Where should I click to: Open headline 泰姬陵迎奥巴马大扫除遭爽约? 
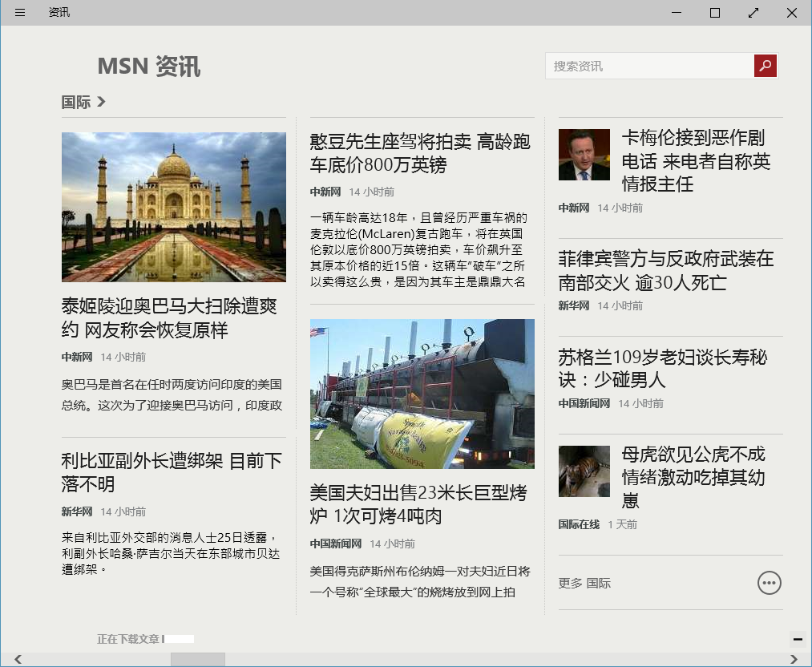pyautogui.click(x=169, y=317)
